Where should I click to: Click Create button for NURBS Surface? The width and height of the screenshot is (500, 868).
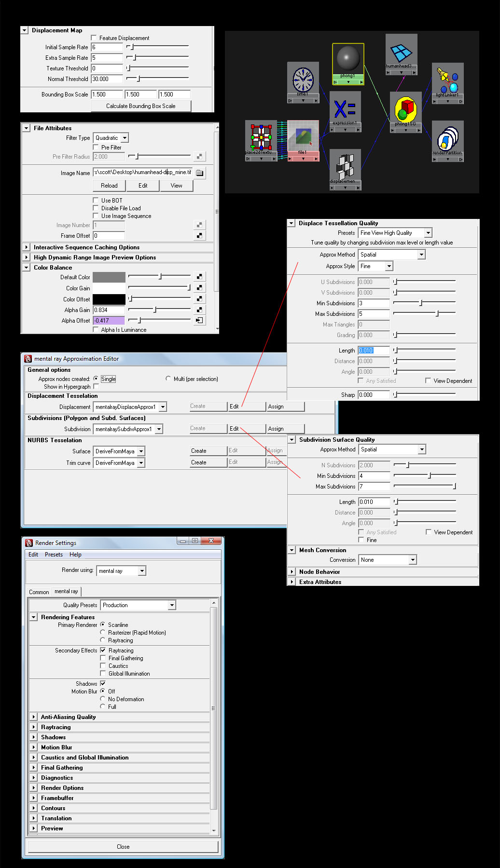click(208, 451)
